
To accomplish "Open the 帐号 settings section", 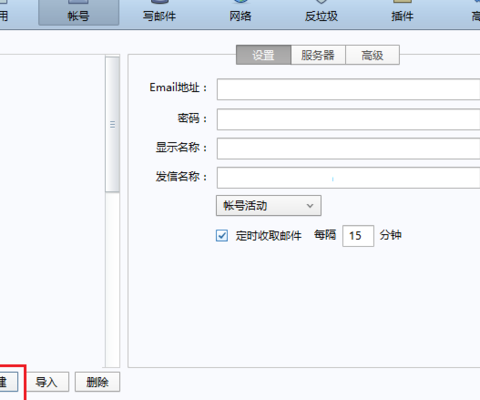I will coord(79,13).
